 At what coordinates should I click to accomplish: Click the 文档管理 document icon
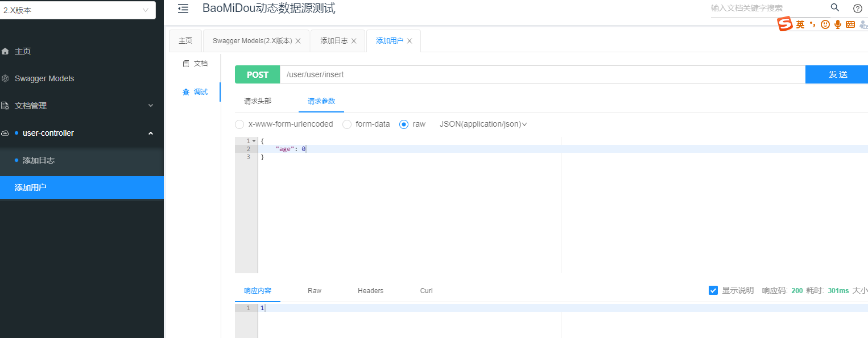click(6, 106)
